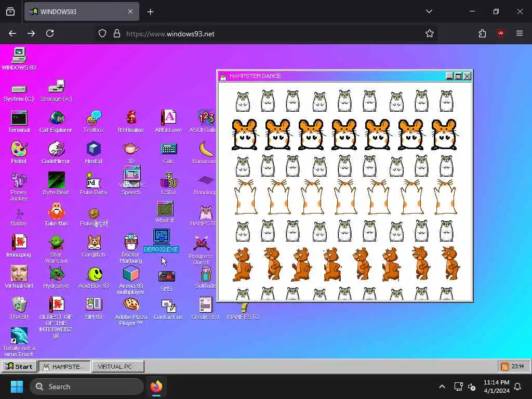Open the 3D teapot icon

coord(131,153)
